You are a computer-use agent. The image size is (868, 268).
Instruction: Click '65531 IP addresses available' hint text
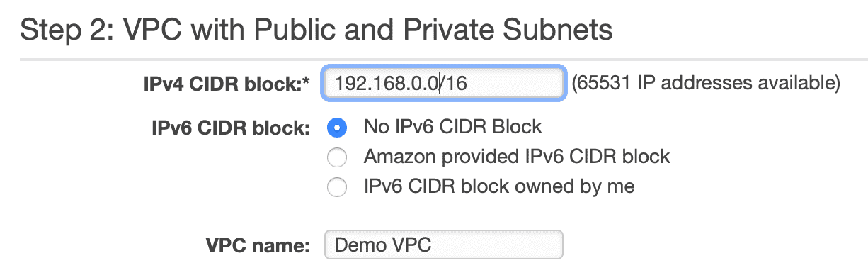(706, 84)
